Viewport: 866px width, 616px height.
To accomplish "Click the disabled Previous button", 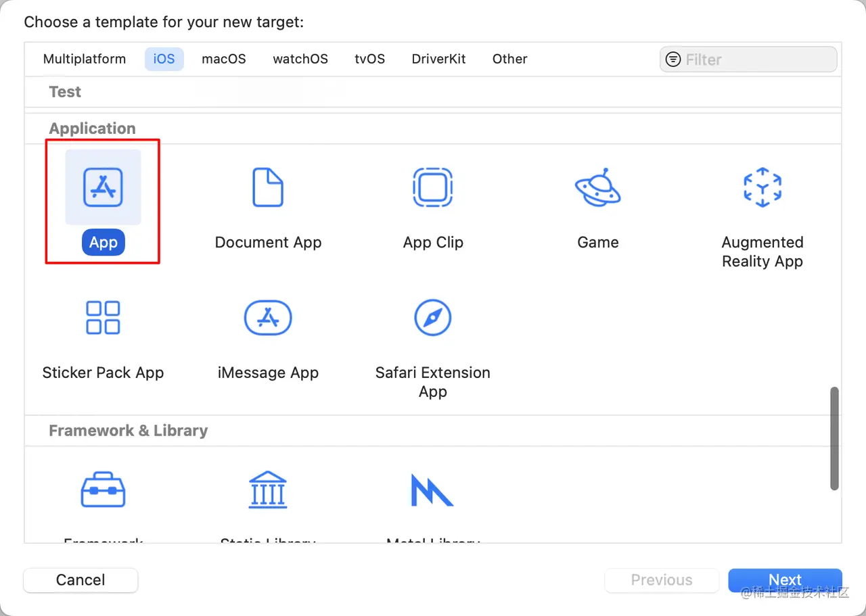I will click(x=662, y=580).
